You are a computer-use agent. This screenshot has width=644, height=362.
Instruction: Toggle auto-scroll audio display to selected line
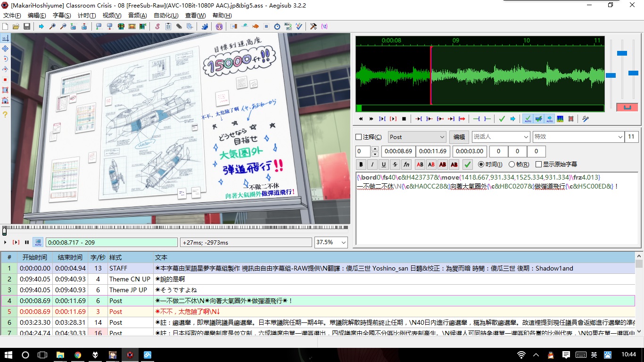549,119
